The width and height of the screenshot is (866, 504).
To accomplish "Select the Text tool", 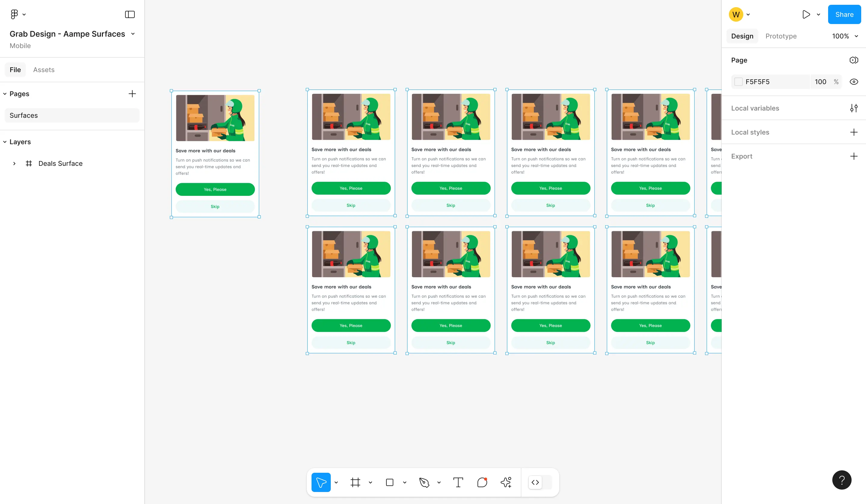I will pyautogui.click(x=458, y=482).
